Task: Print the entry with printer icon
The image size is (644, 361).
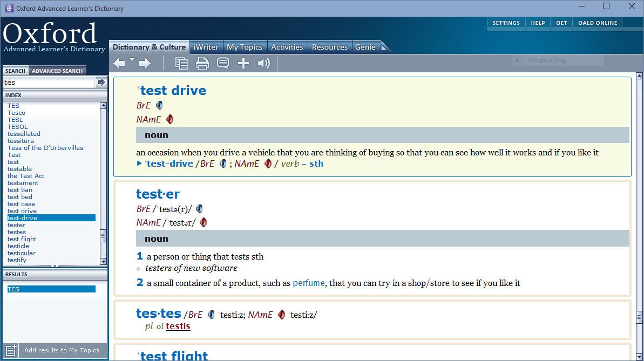Action: click(202, 63)
